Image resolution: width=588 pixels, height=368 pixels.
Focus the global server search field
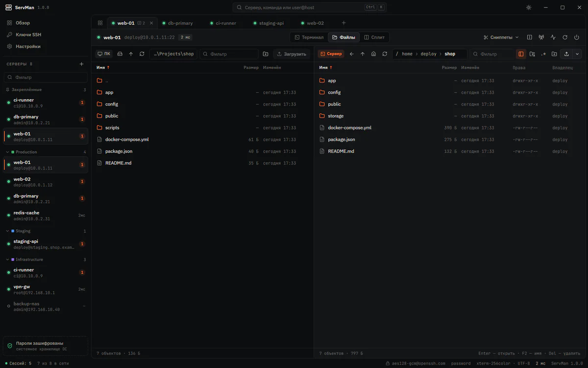pos(310,7)
